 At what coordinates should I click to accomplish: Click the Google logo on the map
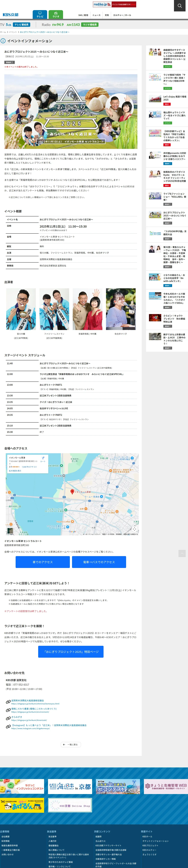(x=72, y=531)
